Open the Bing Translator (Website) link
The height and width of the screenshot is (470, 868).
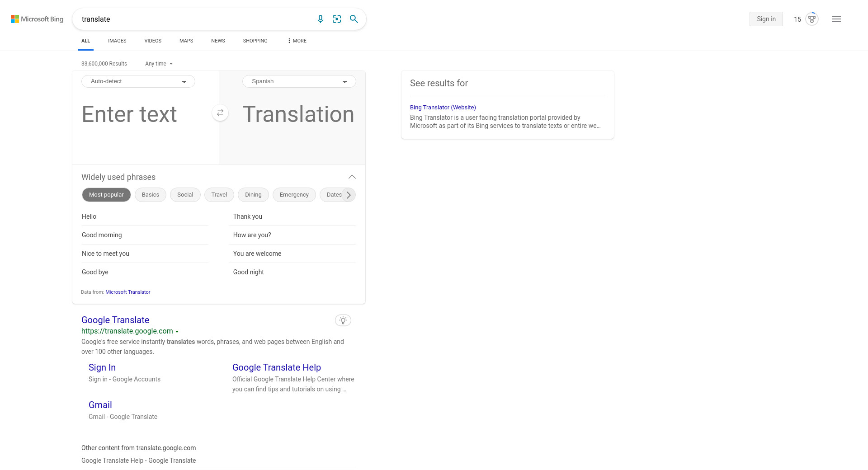click(x=443, y=108)
